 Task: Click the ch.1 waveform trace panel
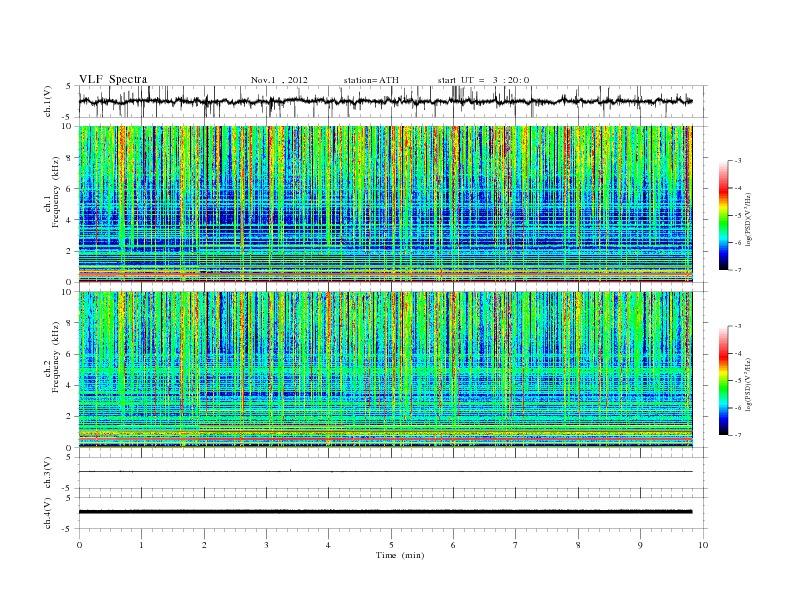click(393, 101)
